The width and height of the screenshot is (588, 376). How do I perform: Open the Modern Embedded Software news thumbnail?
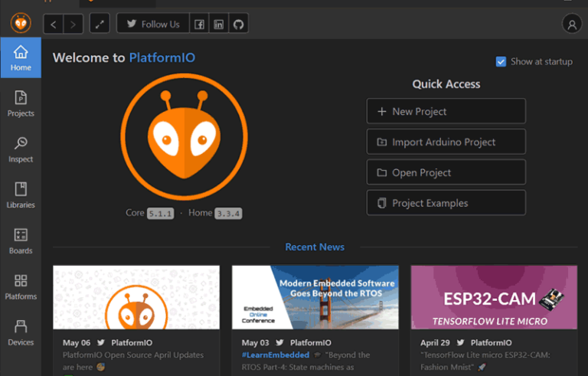point(315,298)
